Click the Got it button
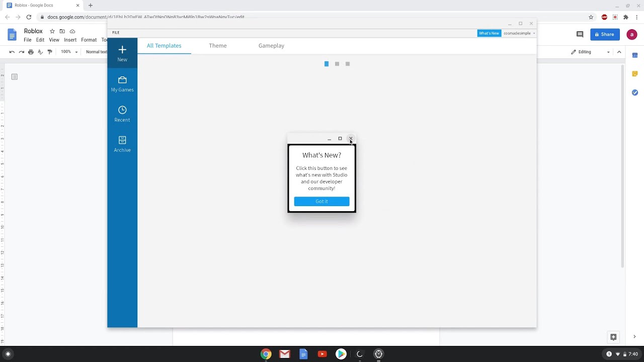This screenshot has width=644, height=362. pos(321,201)
